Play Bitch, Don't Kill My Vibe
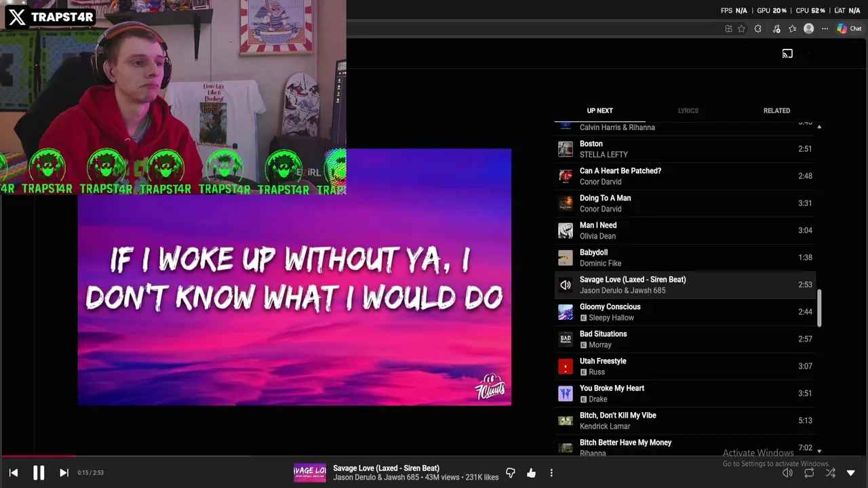Screen dimensions: 868x488 (685, 420)
